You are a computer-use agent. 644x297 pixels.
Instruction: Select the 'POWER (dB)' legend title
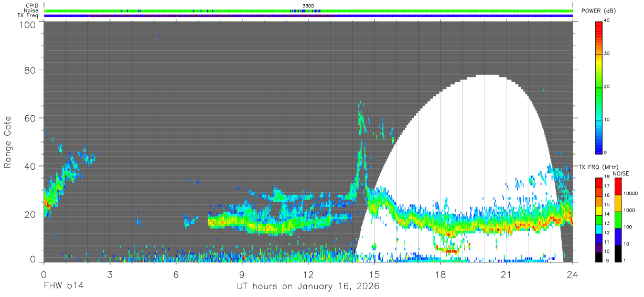pyautogui.click(x=598, y=11)
